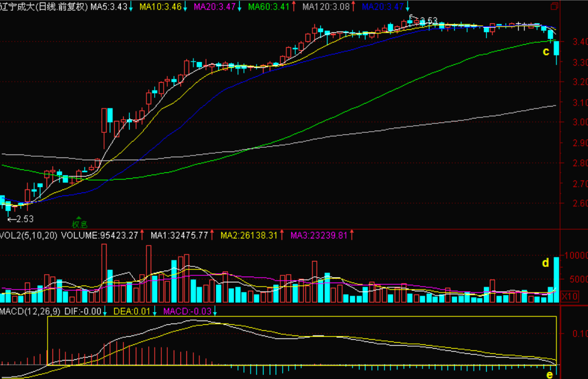The width and height of the screenshot is (588, 379).
Task: Click the yellow letter c annotation
Action: [x=546, y=52]
